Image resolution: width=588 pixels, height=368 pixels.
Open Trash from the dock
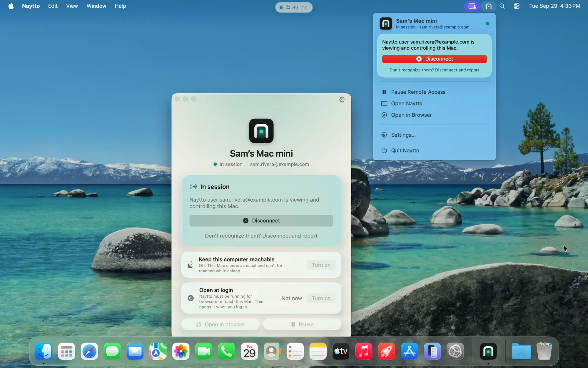click(x=544, y=351)
